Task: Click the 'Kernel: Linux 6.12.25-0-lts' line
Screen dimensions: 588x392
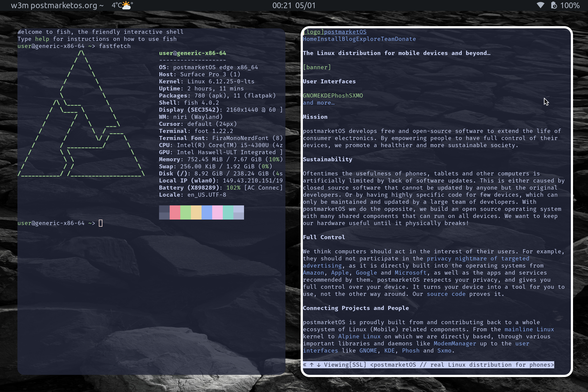Action: pyautogui.click(x=207, y=81)
